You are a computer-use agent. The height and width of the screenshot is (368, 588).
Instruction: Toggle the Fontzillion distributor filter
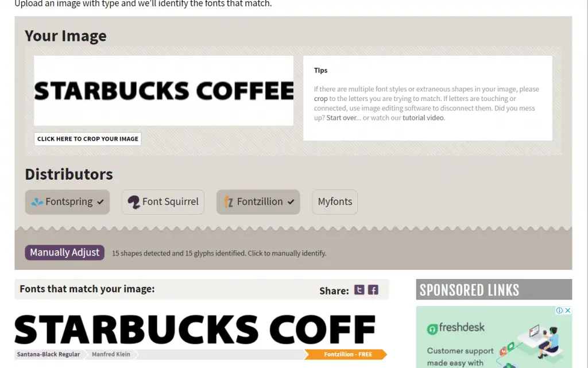[258, 202]
